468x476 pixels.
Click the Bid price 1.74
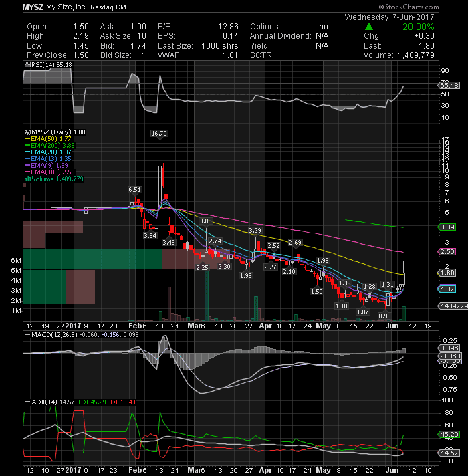[138, 46]
